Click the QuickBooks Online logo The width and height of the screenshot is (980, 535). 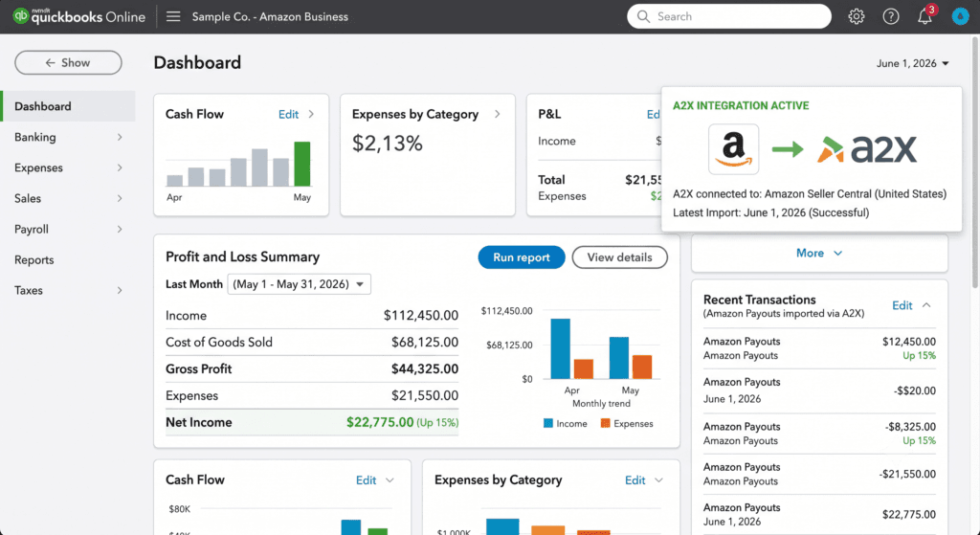click(78, 16)
